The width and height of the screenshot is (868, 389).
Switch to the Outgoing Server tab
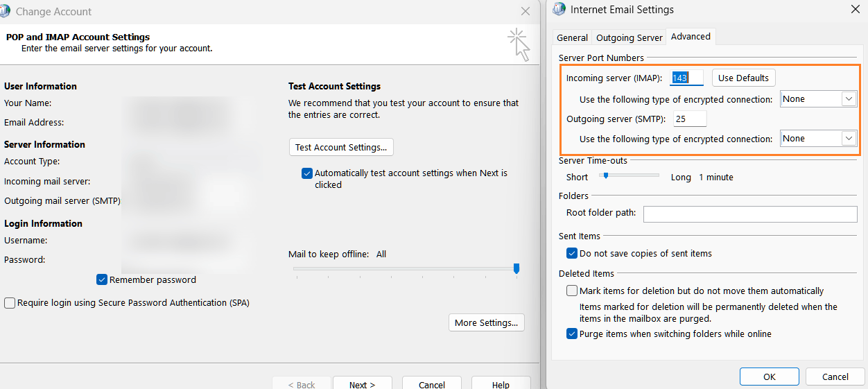[x=630, y=37]
